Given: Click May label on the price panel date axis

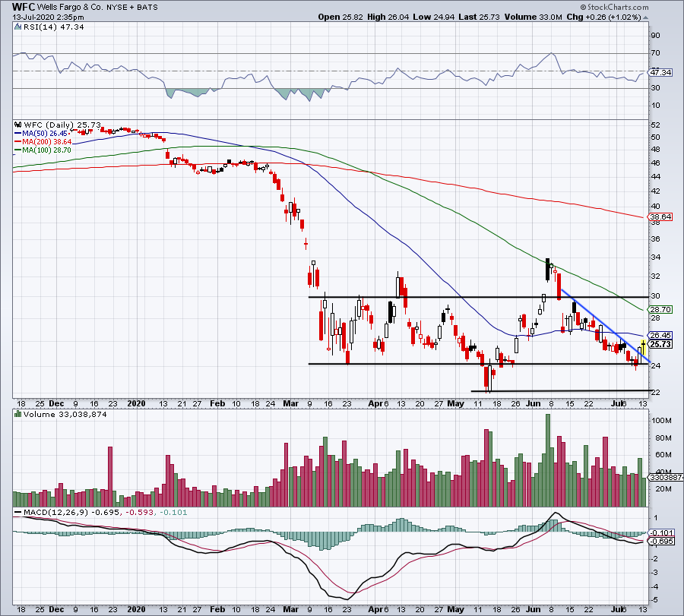Looking at the screenshot, I should (455, 403).
